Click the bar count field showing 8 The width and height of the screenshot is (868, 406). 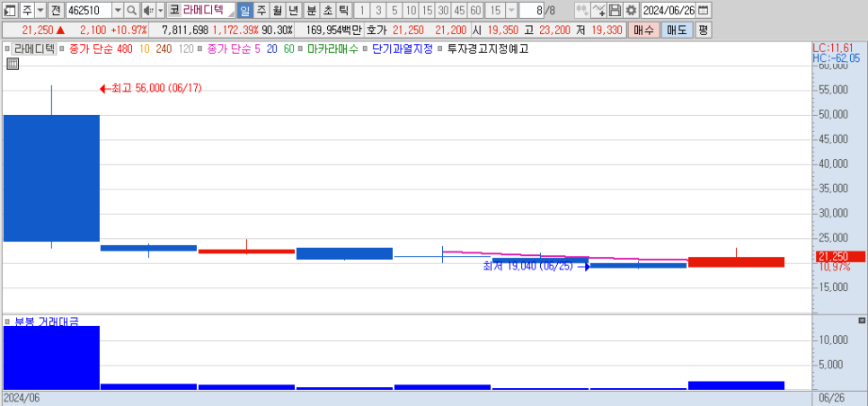[x=531, y=11]
